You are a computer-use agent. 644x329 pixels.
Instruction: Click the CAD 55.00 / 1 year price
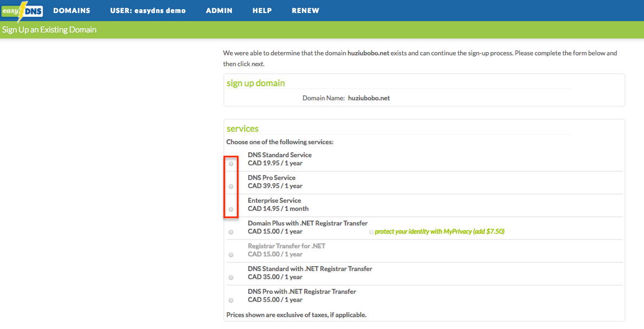(x=275, y=300)
